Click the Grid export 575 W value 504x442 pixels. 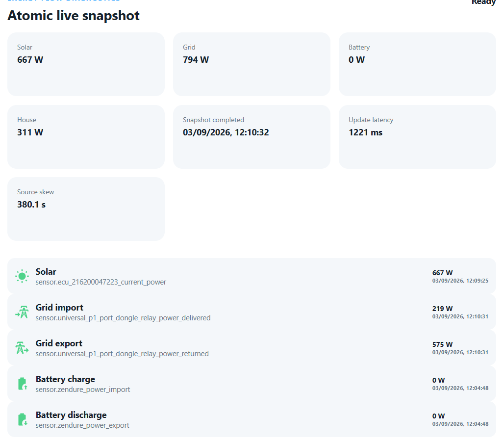pyautogui.click(x=442, y=344)
